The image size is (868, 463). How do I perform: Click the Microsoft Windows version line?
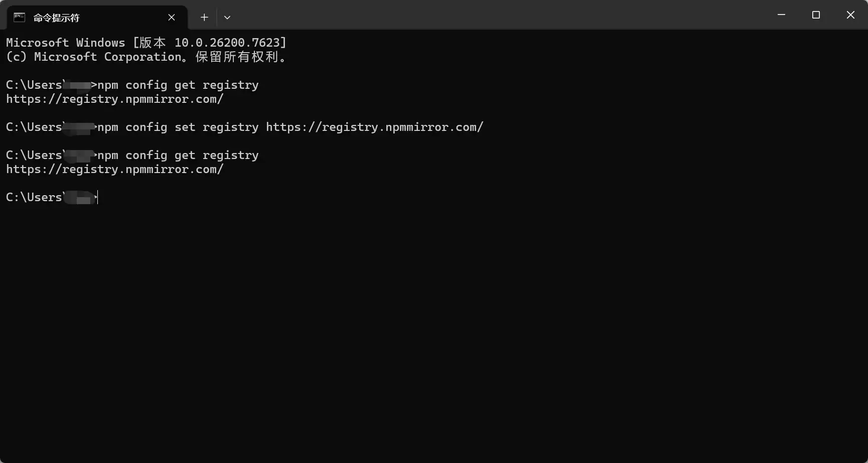[x=146, y=43]
